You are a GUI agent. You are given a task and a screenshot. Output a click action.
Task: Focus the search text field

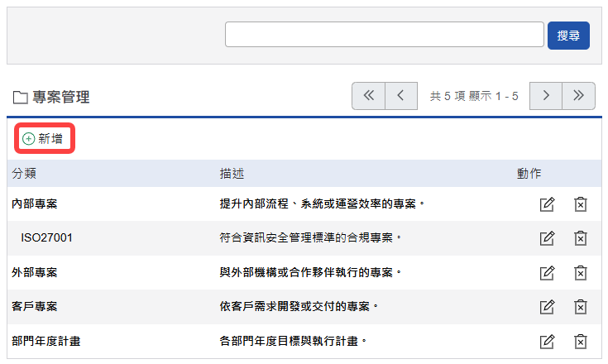384,36
